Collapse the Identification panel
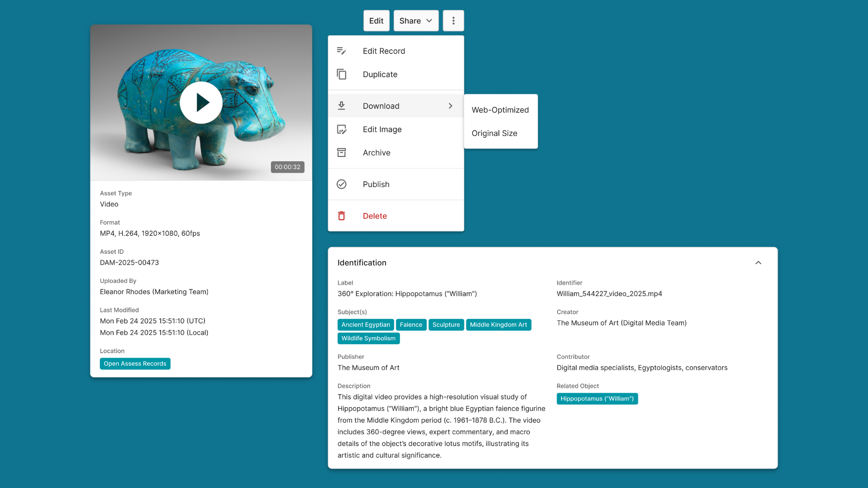This screenshot has height=488, width=868. point(758,263)
